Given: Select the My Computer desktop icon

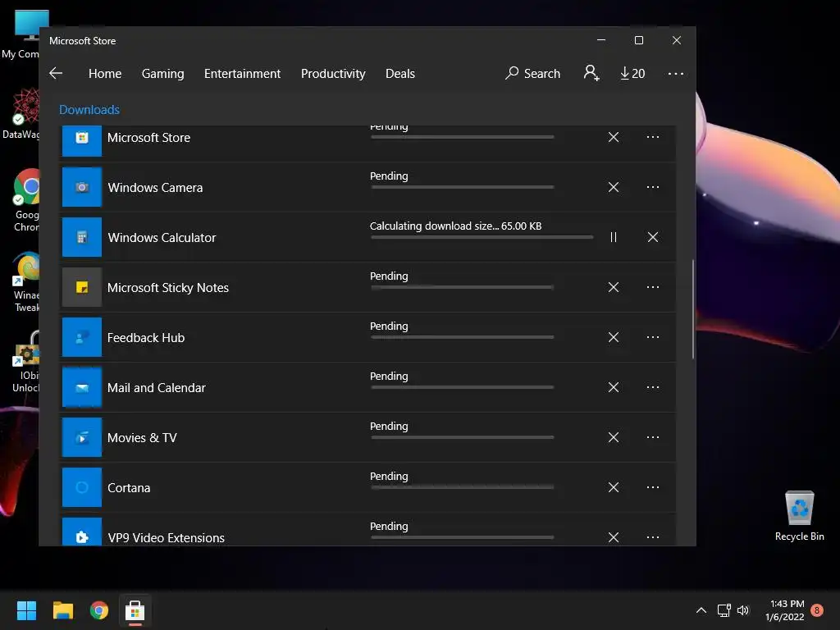Looking at the screenshot, I should click(20, 34).
